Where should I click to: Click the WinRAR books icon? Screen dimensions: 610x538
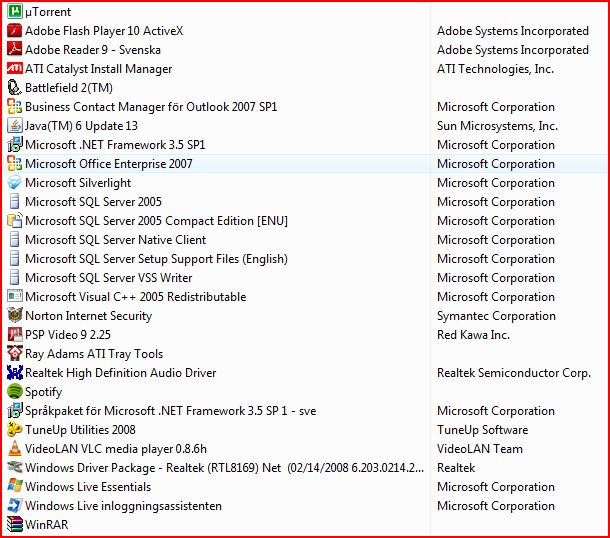[x=14, y=524]
